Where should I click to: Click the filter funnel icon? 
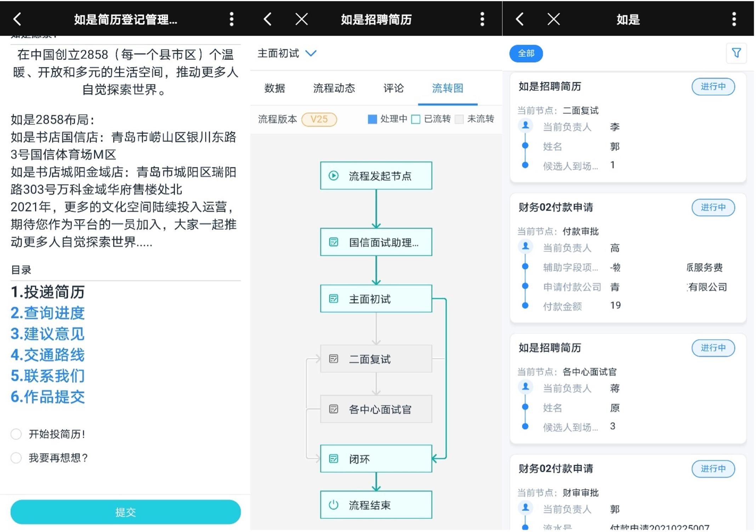737,53
